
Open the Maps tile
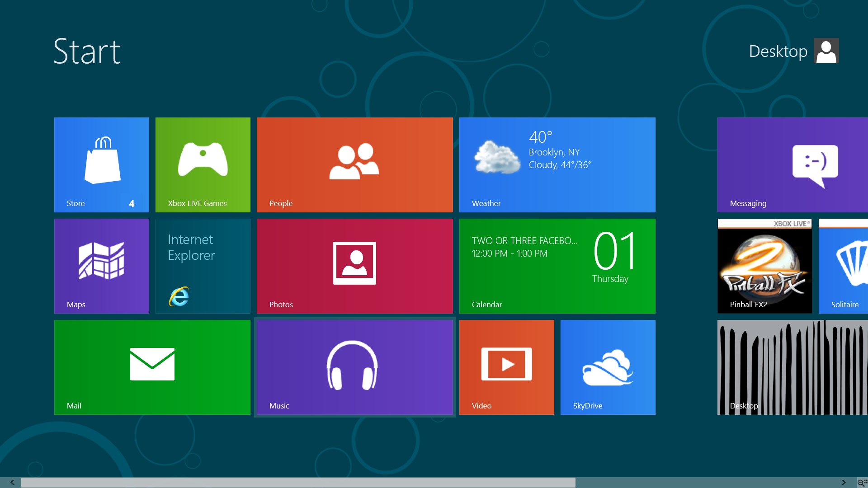point(101,266)
